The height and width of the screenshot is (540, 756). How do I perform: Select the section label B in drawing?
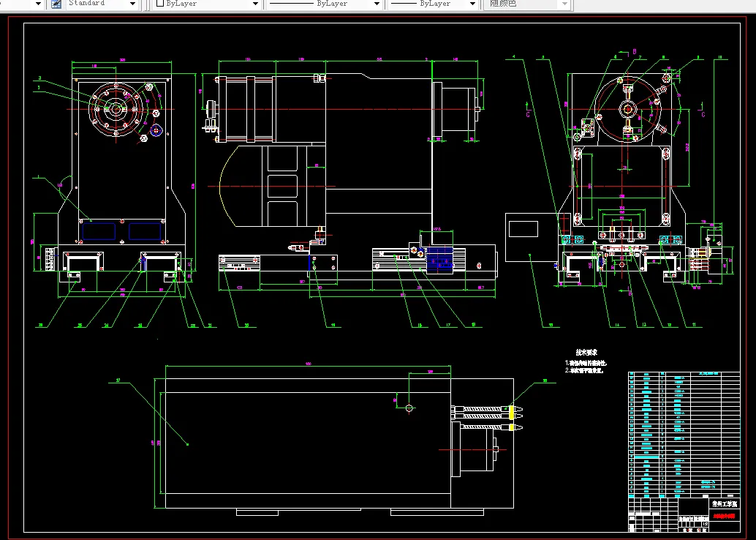(x=635, y=52)
